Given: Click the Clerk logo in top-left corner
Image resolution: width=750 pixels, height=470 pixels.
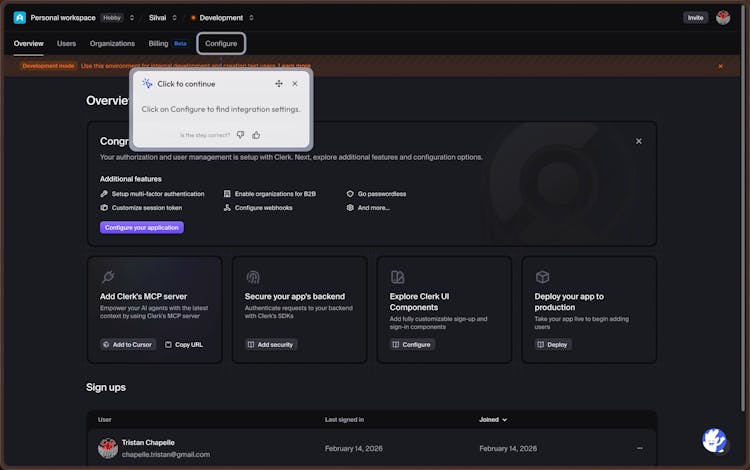Looking at the screenshot, I should click(20, 17).
